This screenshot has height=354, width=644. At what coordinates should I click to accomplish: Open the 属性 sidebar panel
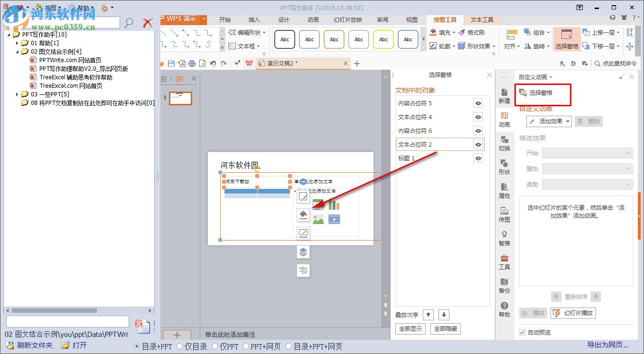[504, 191]
